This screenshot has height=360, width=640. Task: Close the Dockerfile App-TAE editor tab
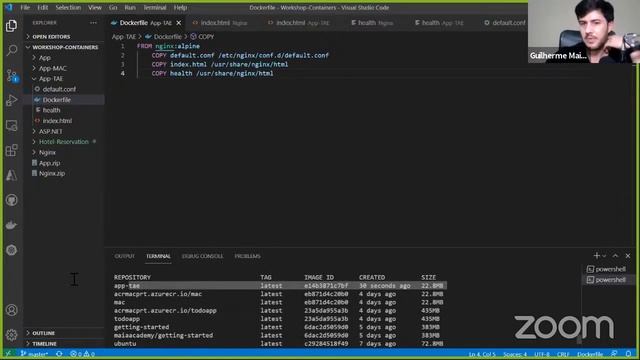point(179,23)
